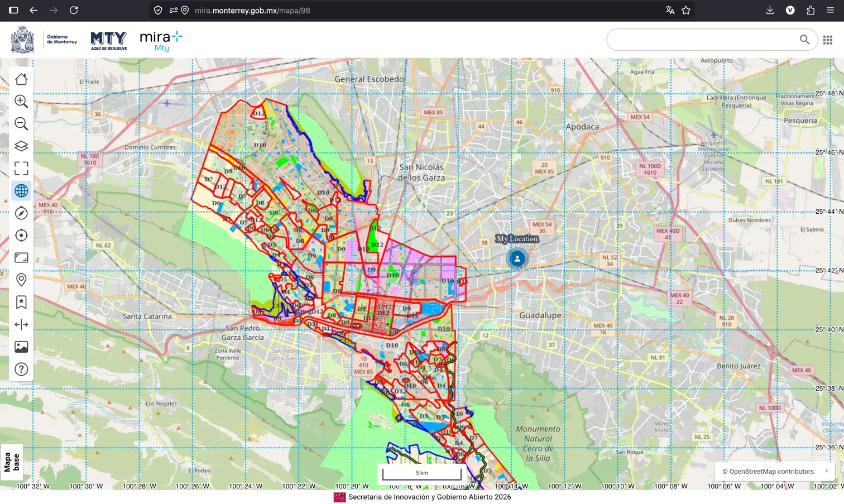Click the shield tracking protection icon

point(158,10)
